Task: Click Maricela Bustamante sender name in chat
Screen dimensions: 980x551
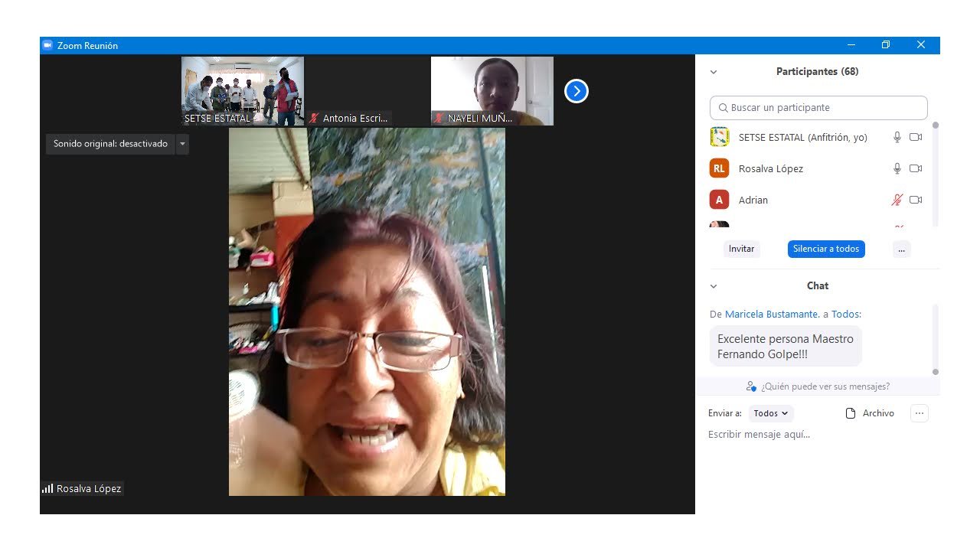Action: tap(773, 315)
